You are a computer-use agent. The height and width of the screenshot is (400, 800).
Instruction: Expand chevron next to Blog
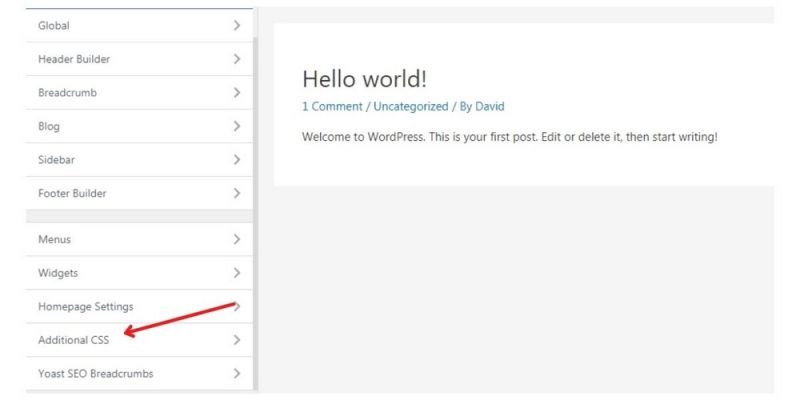click(x=237, y=126)
